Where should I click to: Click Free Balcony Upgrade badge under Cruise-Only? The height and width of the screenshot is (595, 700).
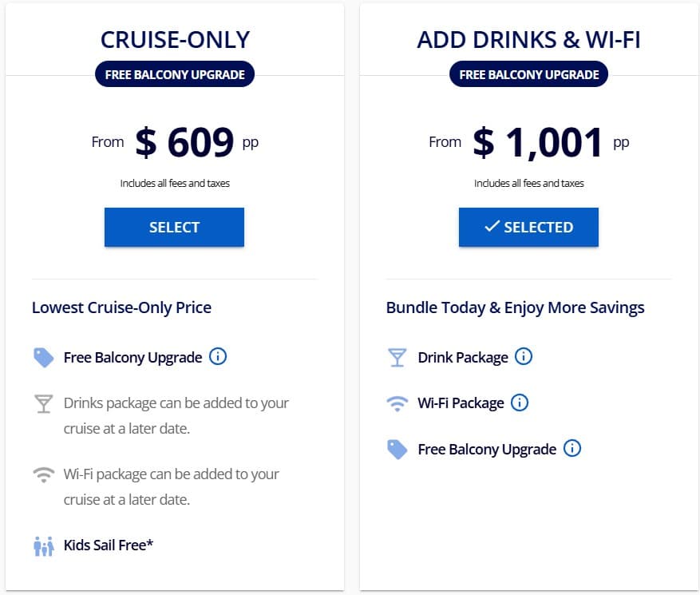pyautogui.click(x=174, y=75)
